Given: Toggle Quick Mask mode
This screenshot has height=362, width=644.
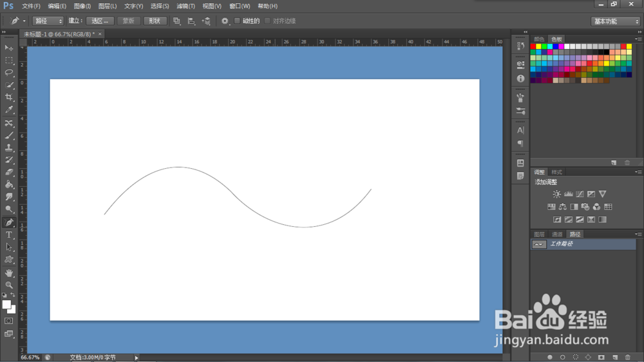Looking at the screenshot, I should point(8,321).
